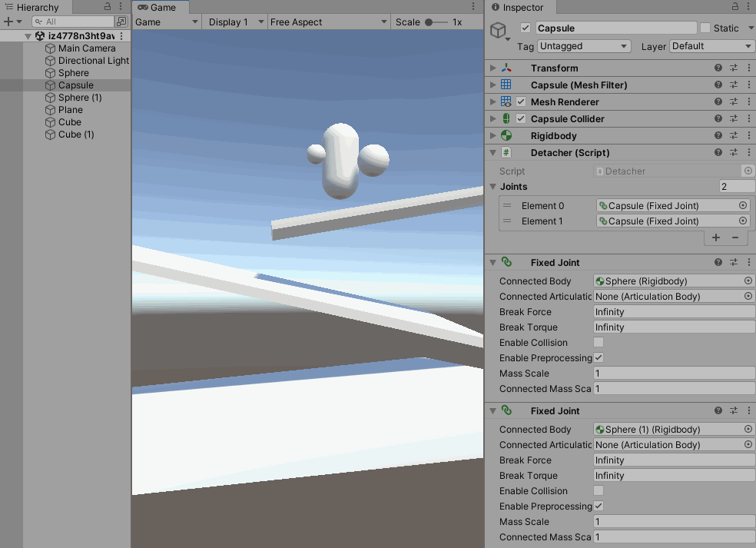Click the Rigidbody component icon

(506, 135)
